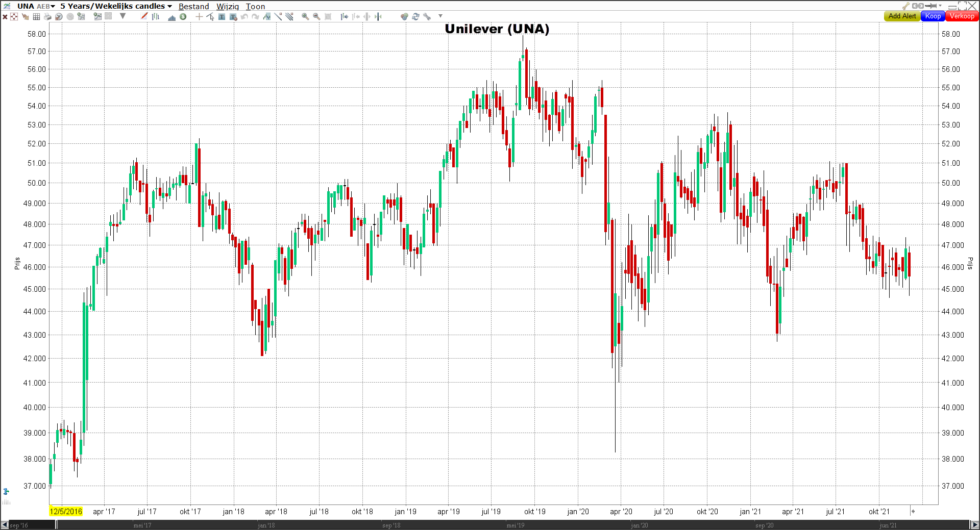980x530 pixels.
Task: Open the Bestand menu
Action: coord(194,6)
